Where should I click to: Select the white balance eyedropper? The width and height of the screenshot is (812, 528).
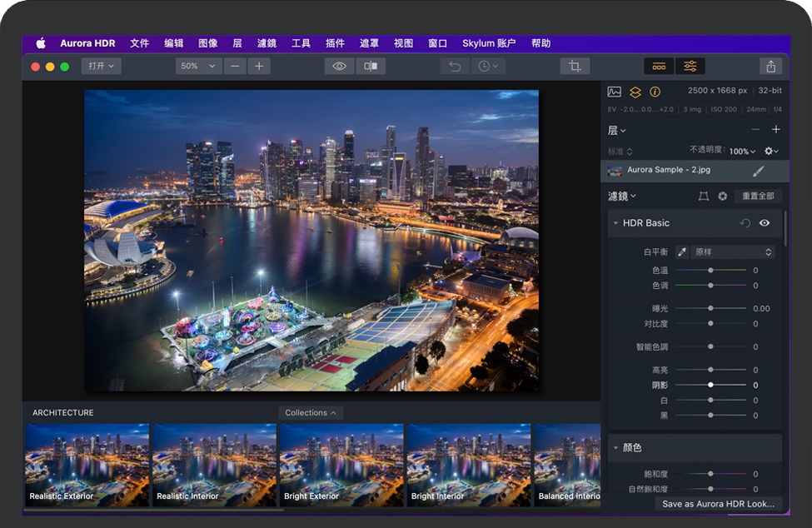681,252
